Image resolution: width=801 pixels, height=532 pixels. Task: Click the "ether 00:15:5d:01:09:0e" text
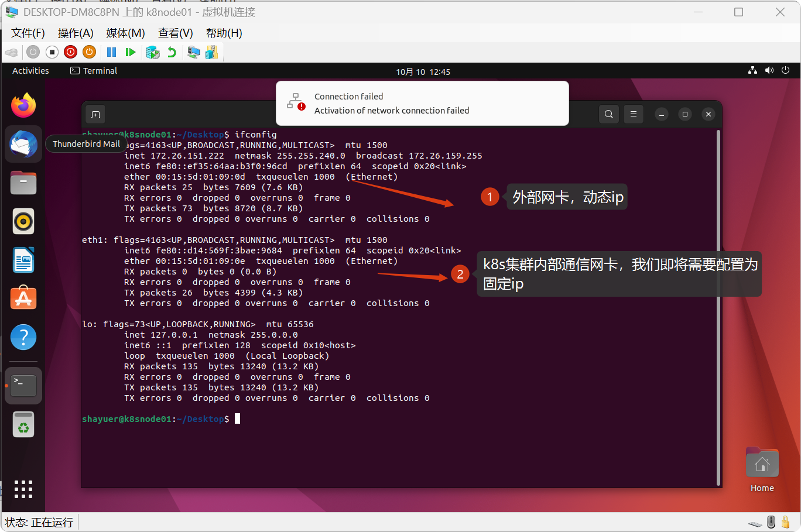pyautogui.click(x=184, y=261)
